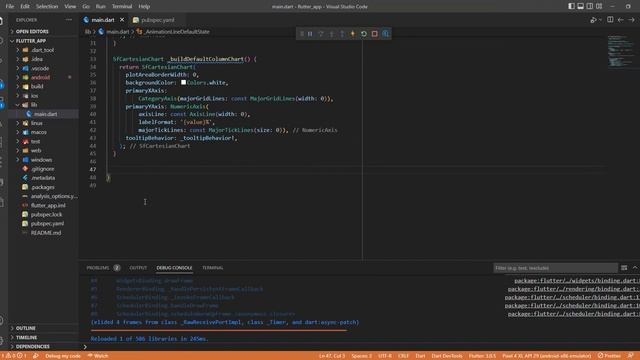This screenshot has width=640, height=360.
Task: Maximize panel with the chevron up icon
Action: tap(635, 268)
